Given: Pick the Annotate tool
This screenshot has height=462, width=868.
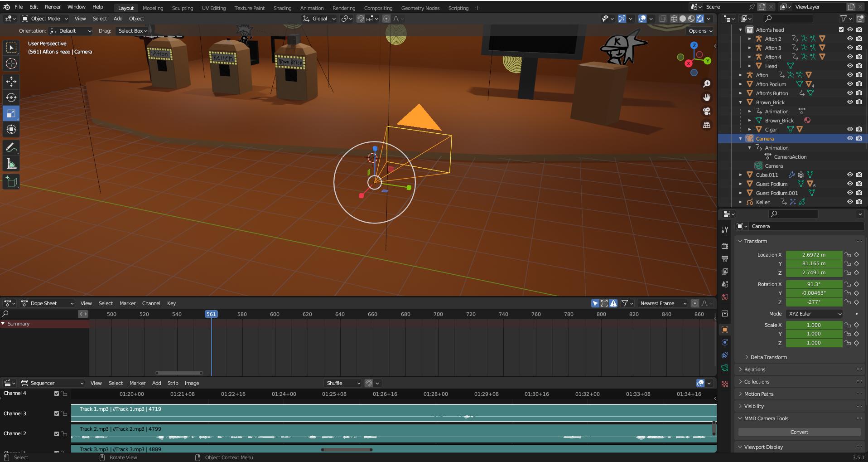Looking at the screenshot, I should coord(11,148).
